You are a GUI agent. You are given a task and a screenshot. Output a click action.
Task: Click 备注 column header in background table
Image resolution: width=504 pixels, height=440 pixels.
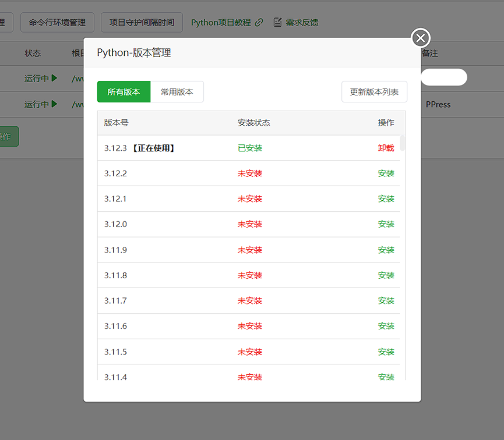coord(430,54)
